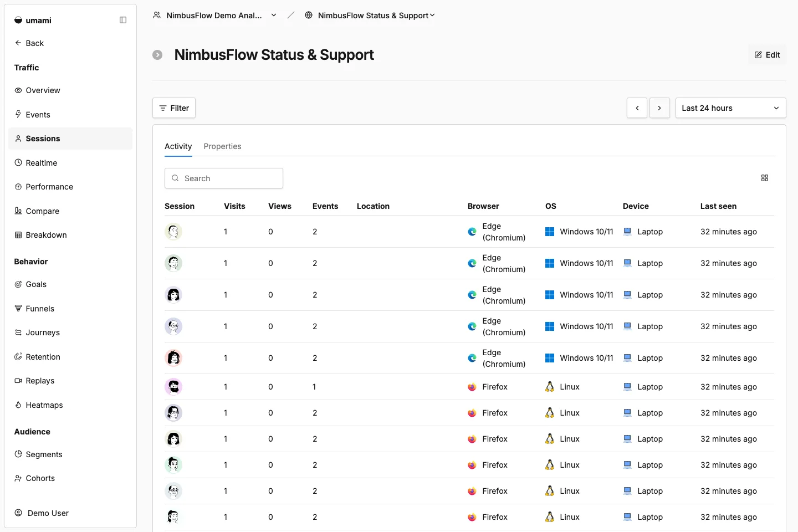This screenshot has height=532, width=798.
Task: Open Segments page
Action: click(x=70, y=454)
